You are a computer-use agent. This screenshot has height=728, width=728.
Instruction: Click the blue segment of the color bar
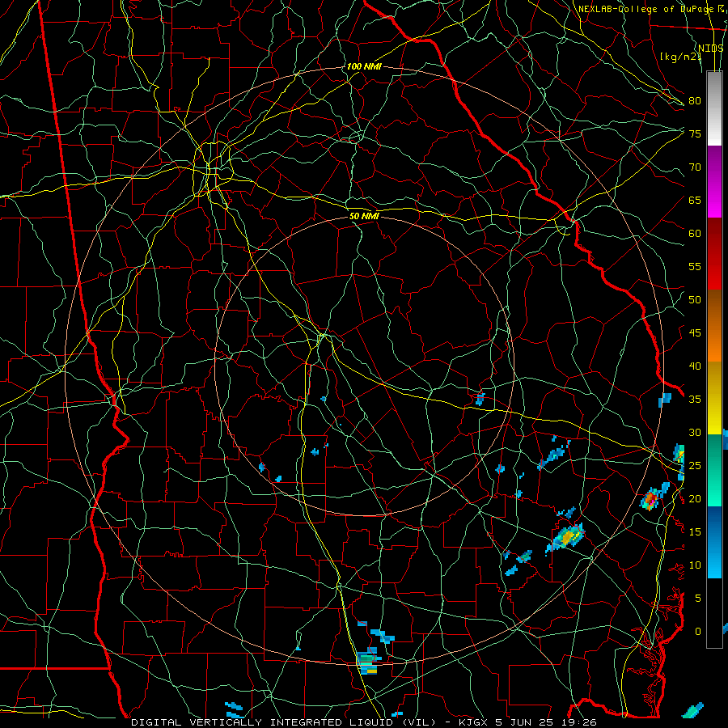click(x=714, y=542)
